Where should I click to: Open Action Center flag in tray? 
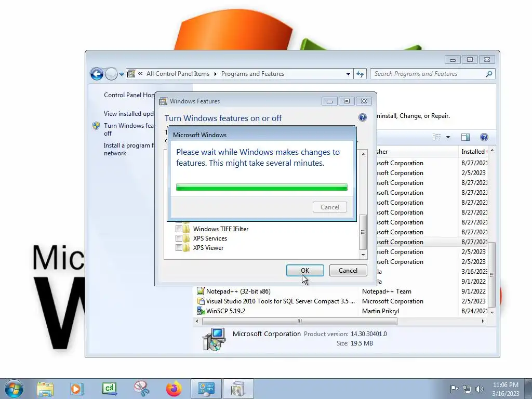[x=454, y=389]
